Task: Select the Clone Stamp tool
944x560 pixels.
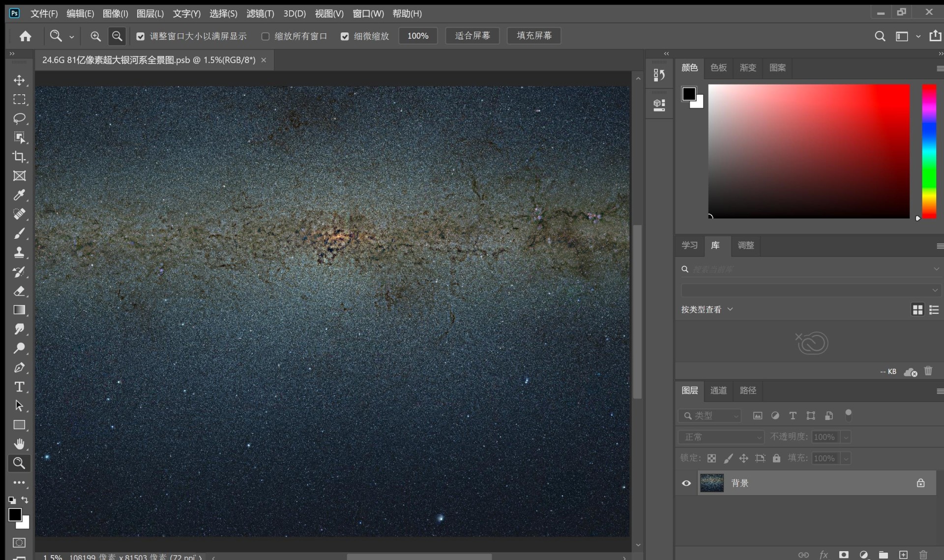Action: (x=19, y=252)
